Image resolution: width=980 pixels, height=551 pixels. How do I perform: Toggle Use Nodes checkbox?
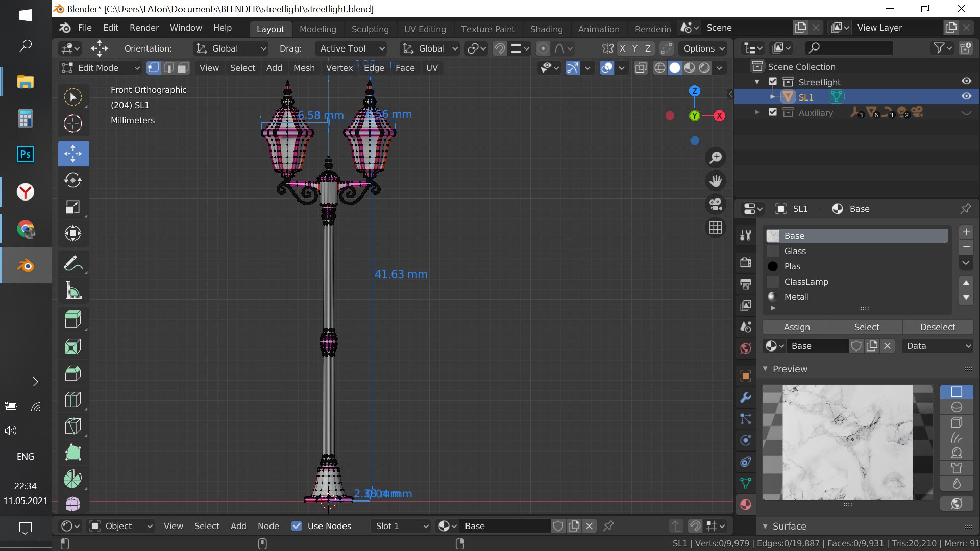(x=297, y=526)
